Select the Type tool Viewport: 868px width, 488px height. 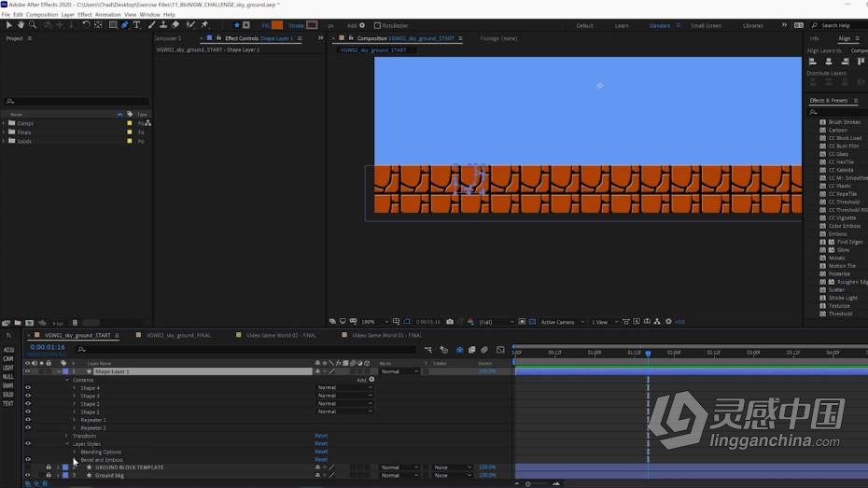pos(136,25)
